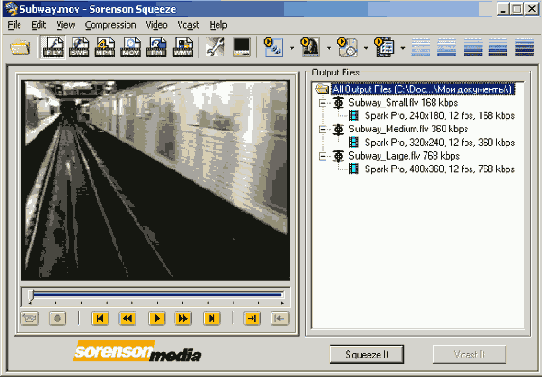Open file with the folder icon
Image resolution: width=542 pixels, height=377 pixels.
tap(20, 47)
